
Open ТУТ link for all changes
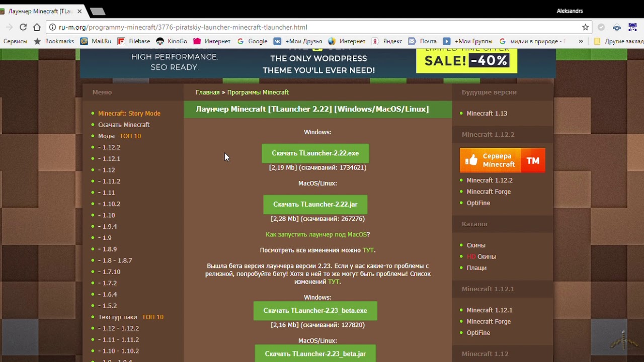(368, 250)
